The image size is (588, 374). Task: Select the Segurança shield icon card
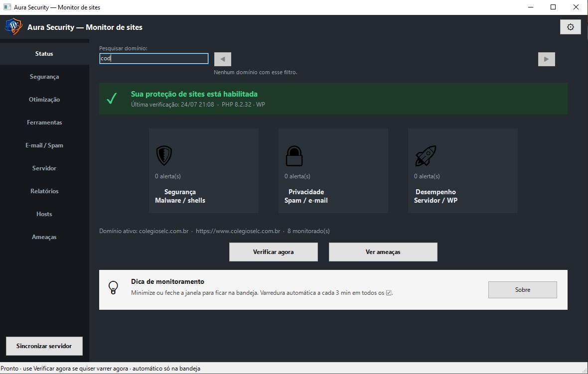(x=164, y=155)
